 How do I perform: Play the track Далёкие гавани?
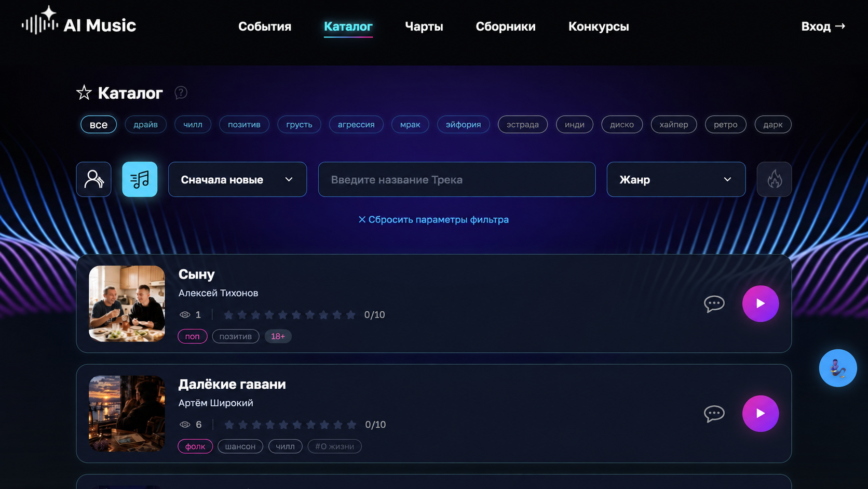[761, 414]
